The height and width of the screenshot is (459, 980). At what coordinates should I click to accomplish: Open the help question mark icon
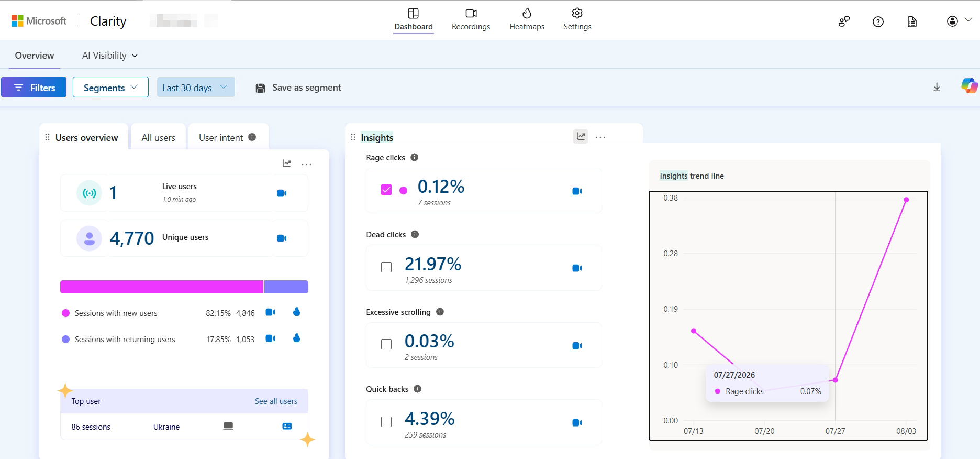tap(878, 21)
